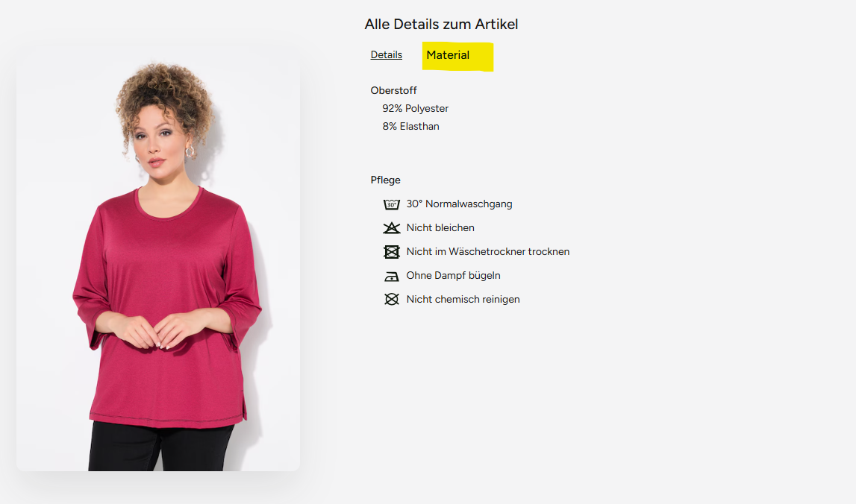856x504 pixels.
Task: Select the highlighted Material tab
Action: click(448, 55)
